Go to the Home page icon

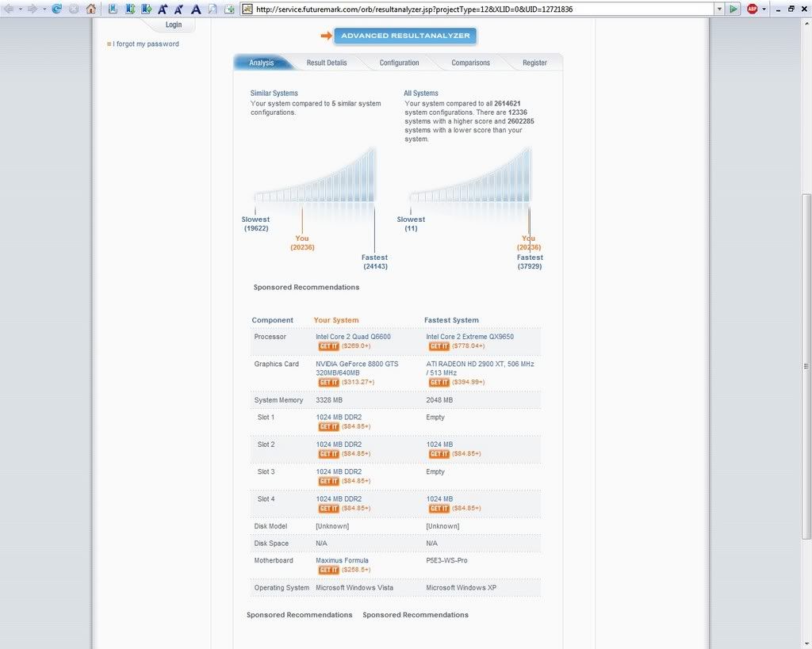[91, 9]
